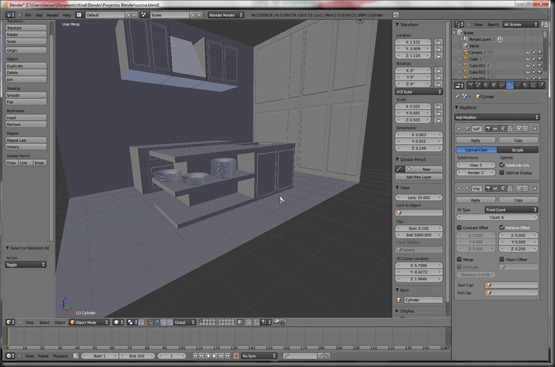Open the Render properties tab icon
The image size is (555, 367).
pos(470,85)
